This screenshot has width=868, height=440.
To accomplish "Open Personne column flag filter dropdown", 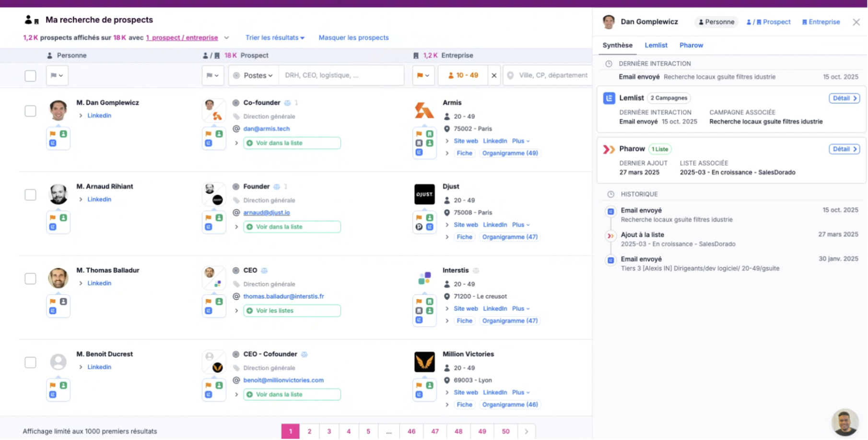I will [57, 75].
